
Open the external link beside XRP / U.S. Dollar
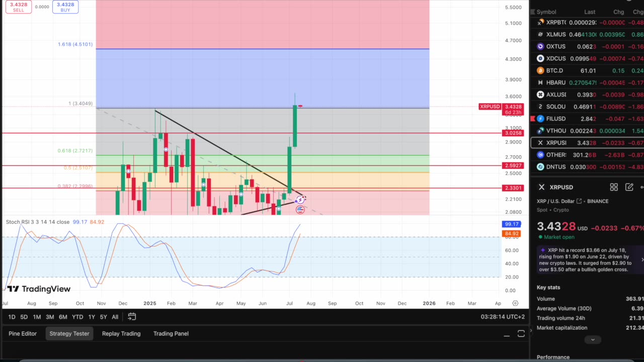[x=579, y=201]
